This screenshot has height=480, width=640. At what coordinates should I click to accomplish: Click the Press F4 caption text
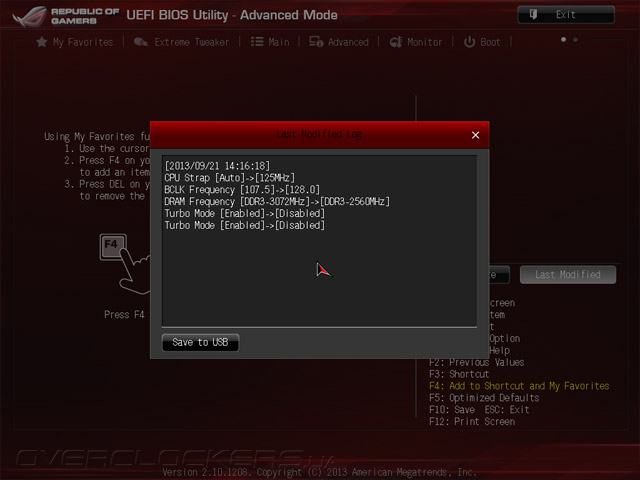[x=124, y=314]
